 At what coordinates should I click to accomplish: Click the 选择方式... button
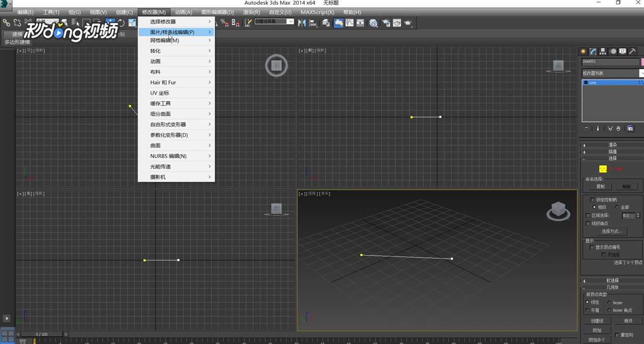pyautogui.click(x=611, y=232)
